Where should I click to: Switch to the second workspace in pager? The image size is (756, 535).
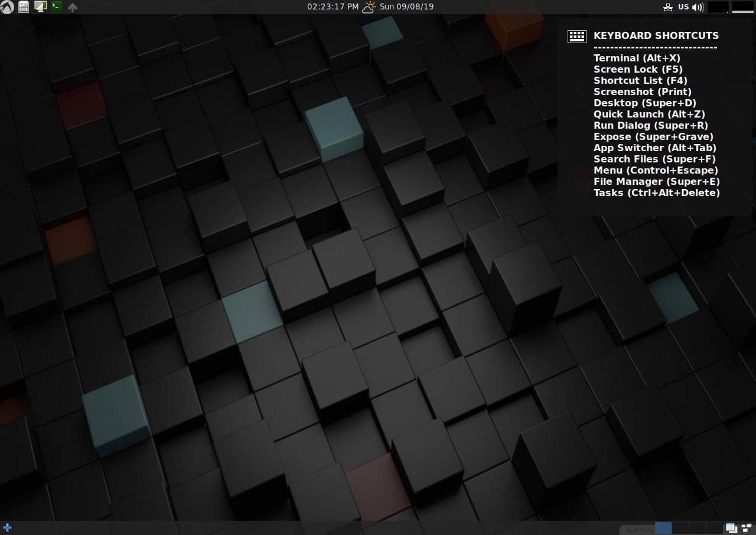(x=680, y=528)
